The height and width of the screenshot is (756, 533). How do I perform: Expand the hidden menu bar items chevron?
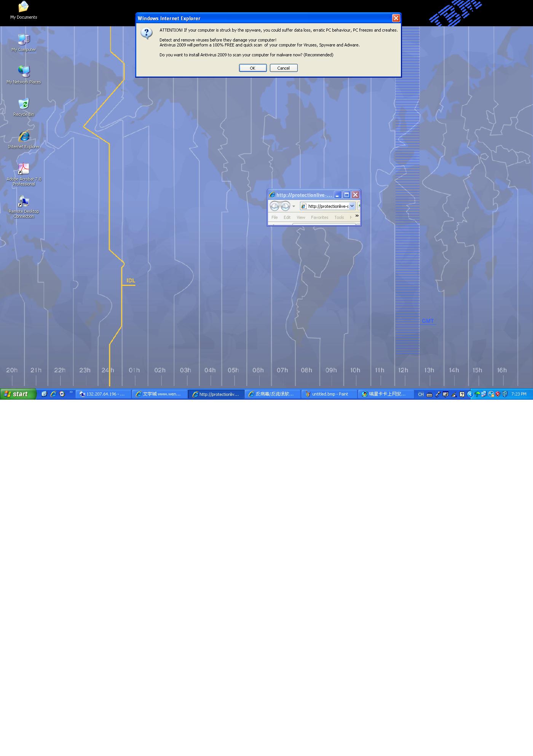(x=357, y=216)
